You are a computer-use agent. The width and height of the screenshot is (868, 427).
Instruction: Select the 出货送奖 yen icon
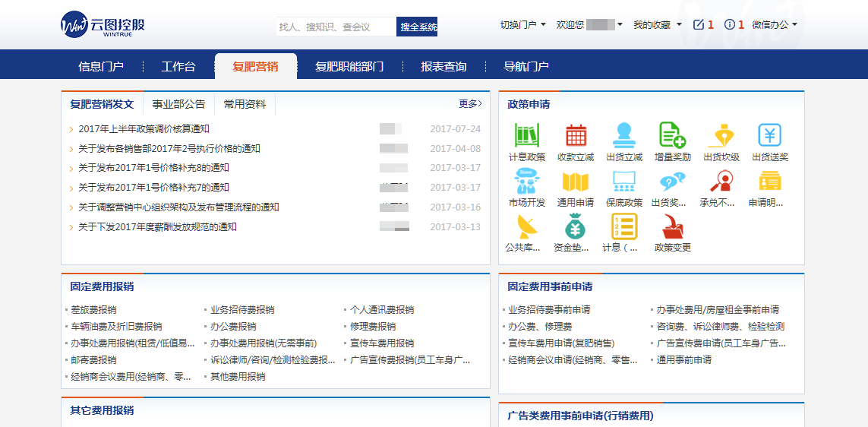click(769, 136)
